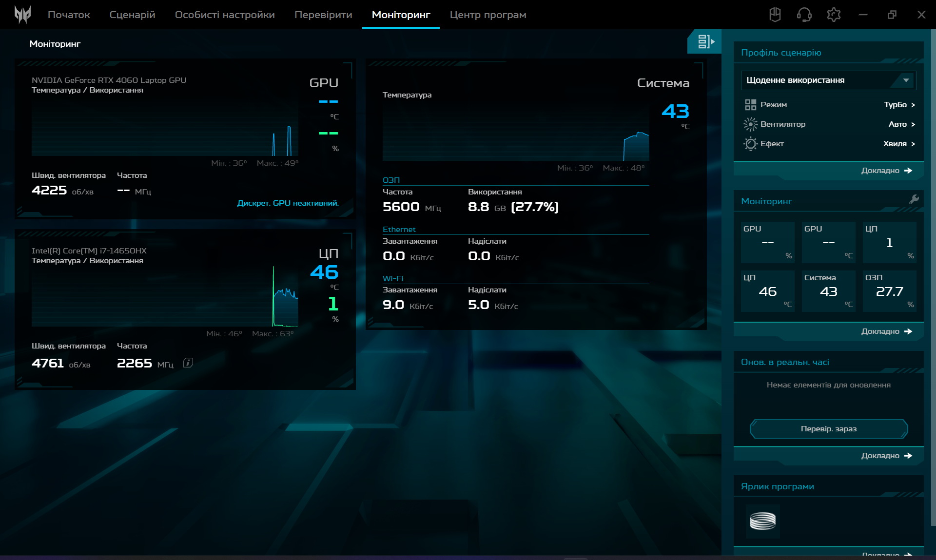This screenshot has width=936, height=560.
Task: Open the headset support icon
Action: pos(804,15)
